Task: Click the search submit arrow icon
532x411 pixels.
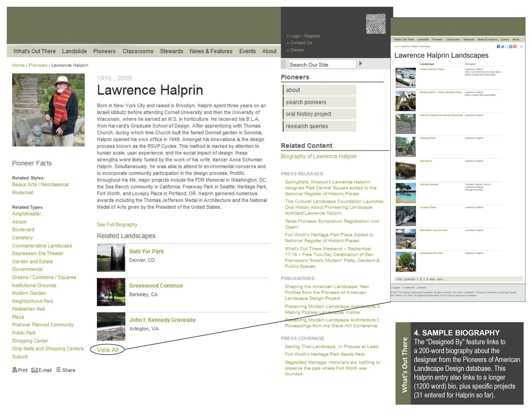Action: [360, 63]
